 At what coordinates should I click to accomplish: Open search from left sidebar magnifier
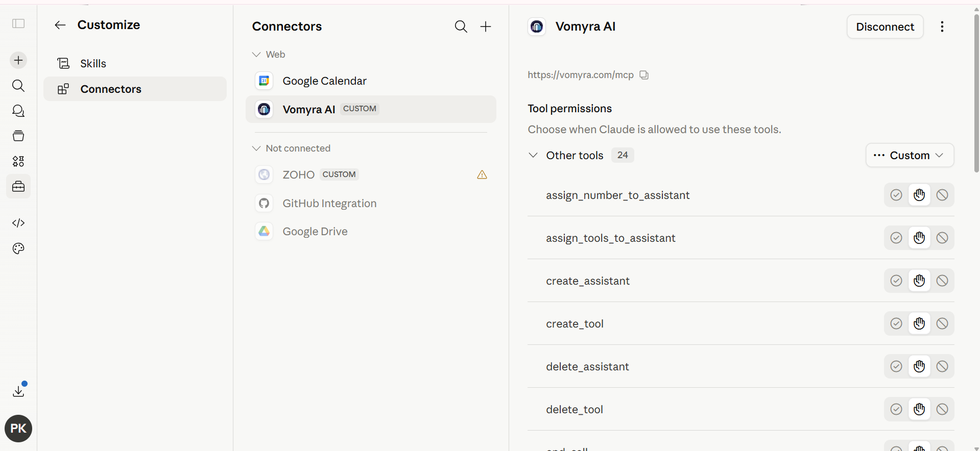pyautogui.click(x=18, y=86)
